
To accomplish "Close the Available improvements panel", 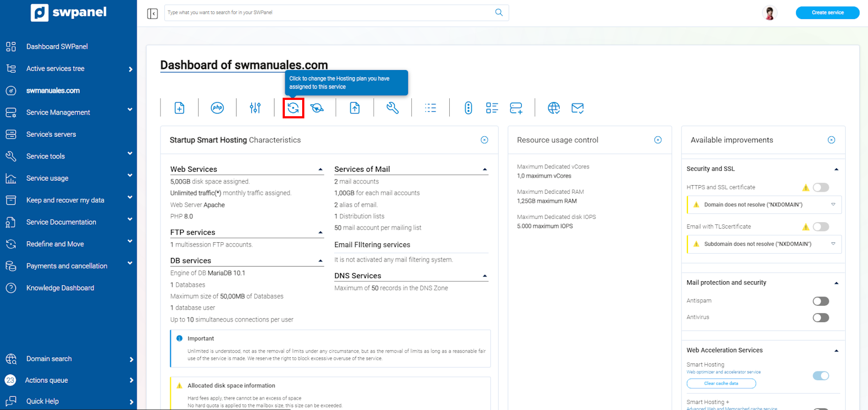I will [831, 140].
